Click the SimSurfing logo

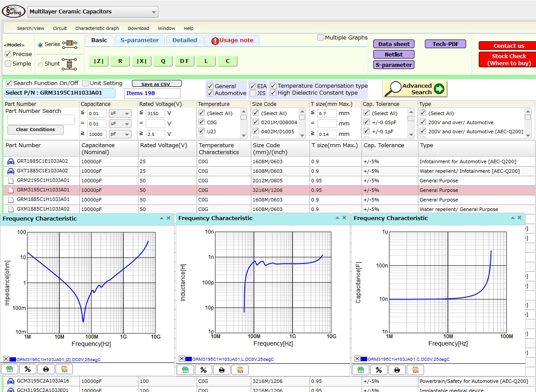point(13,11)
